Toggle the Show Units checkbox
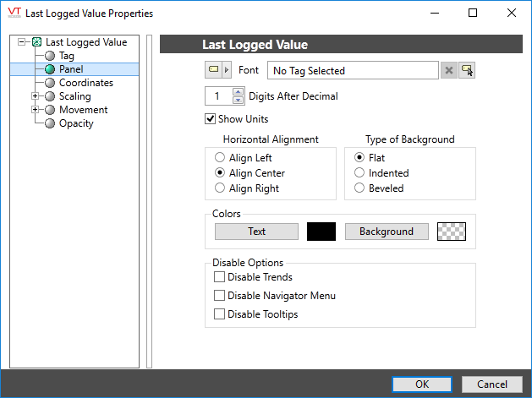This screenshot has height=398, width=532. 211,119
